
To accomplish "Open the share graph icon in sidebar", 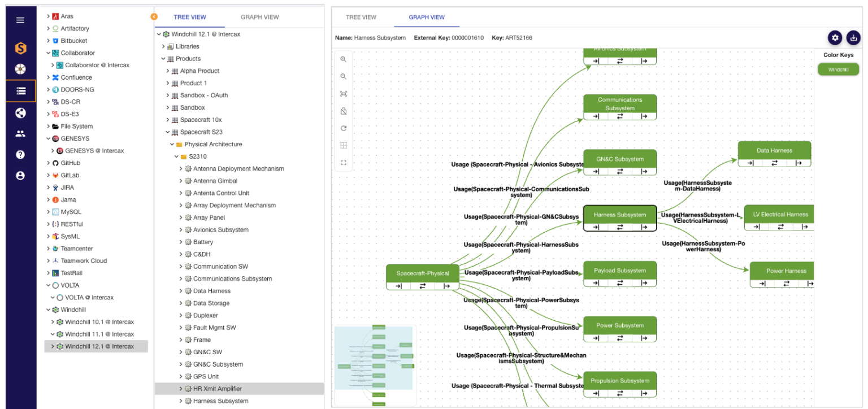I will (20, 112).
